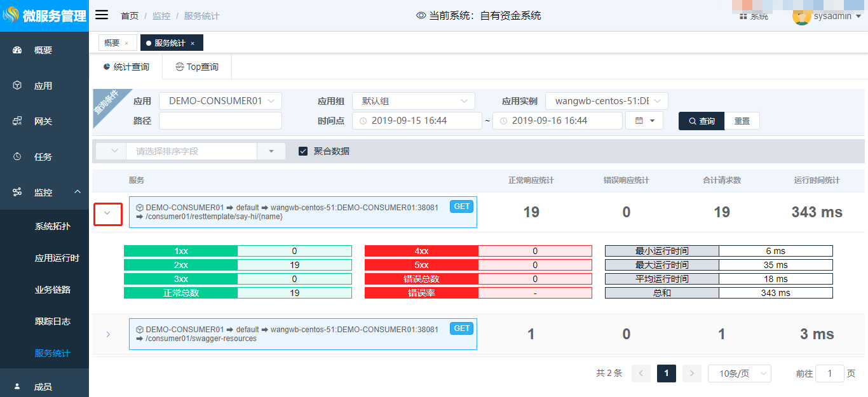868x397 pixels.
Task: Open the 应用 DEMO-CONSUMER01 dropdown
Action: click(220, 101)
